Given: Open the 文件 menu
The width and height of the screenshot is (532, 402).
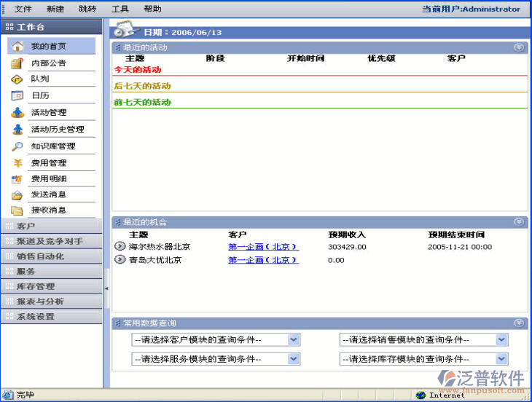Looking at the screenshot, I should click(23, 9).
